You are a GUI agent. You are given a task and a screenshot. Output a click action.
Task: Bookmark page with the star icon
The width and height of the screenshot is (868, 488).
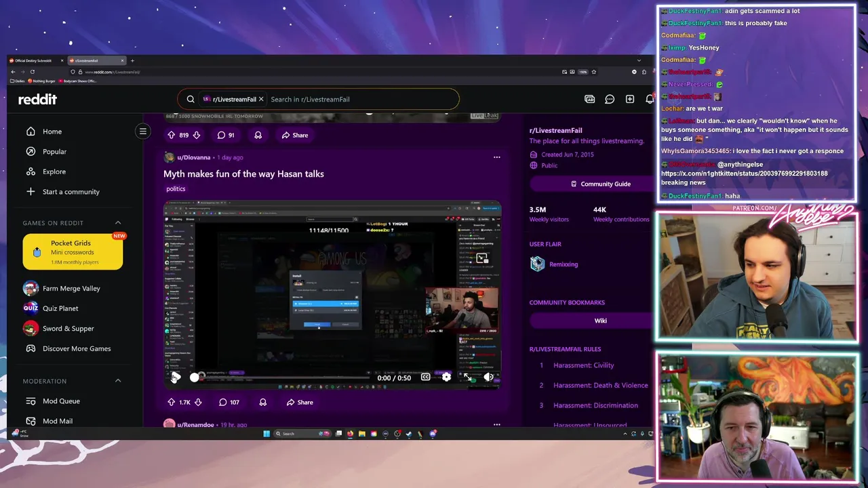[593, 72]
